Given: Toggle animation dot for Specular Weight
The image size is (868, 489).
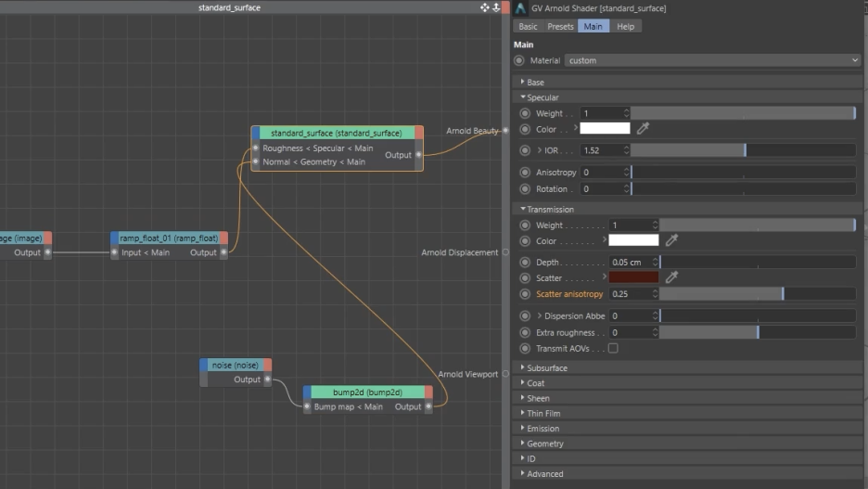Looking at the screenshot, I should [525, 113].
